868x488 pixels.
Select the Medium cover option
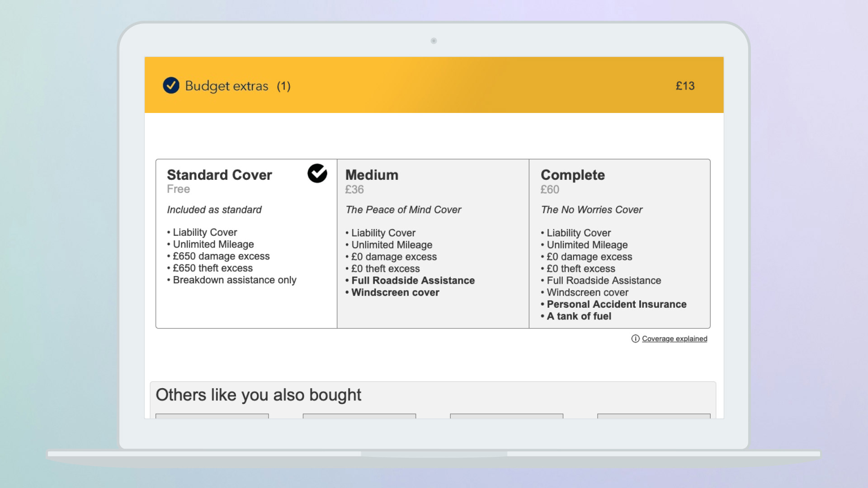[372, 175]
